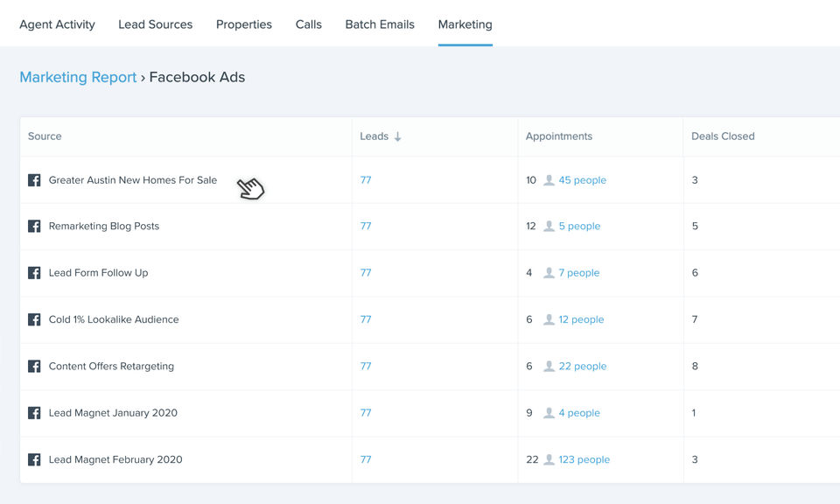Click Facebook icon beside Lead Magnet January 2020
840x504 pixels.
click(34, 413)
